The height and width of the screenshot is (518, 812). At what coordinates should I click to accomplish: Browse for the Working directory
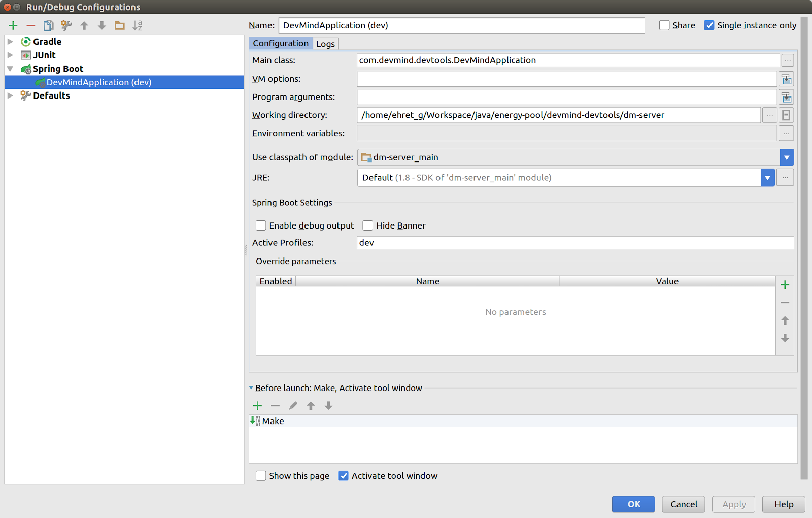770,115
